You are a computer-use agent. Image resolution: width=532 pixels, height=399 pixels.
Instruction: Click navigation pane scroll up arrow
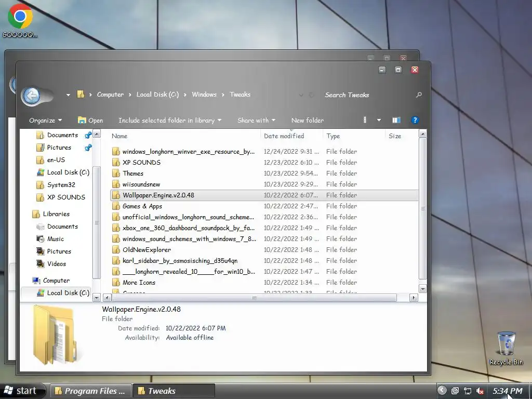point(96,134)
